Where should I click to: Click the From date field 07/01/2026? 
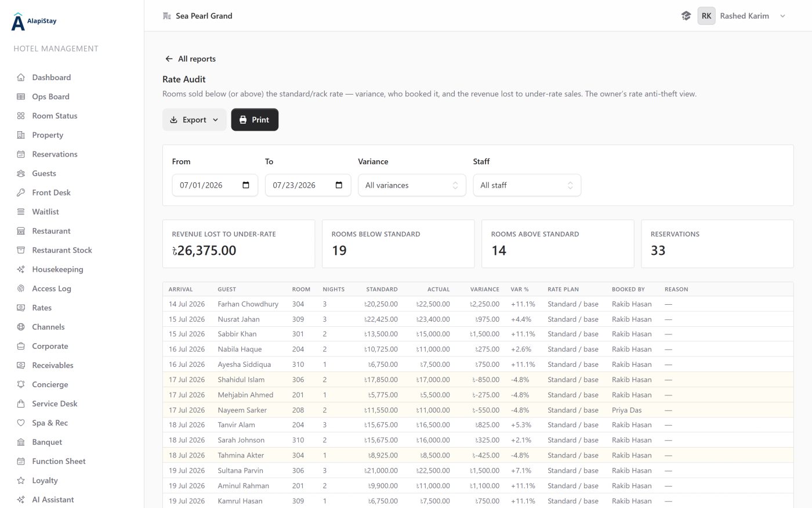(x=215, y=185)
